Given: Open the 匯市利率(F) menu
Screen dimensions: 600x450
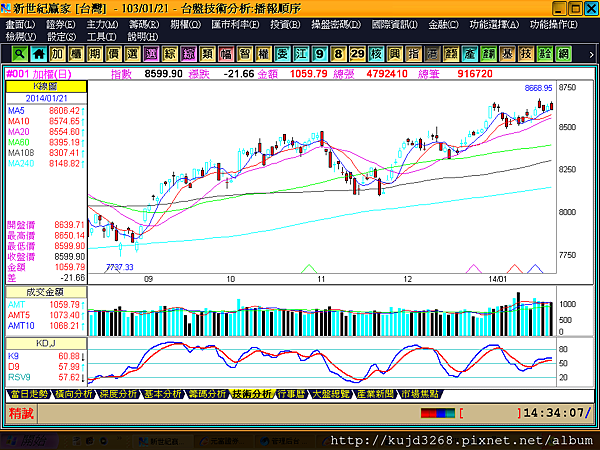Looking at the screenshot, I should 235,25.
